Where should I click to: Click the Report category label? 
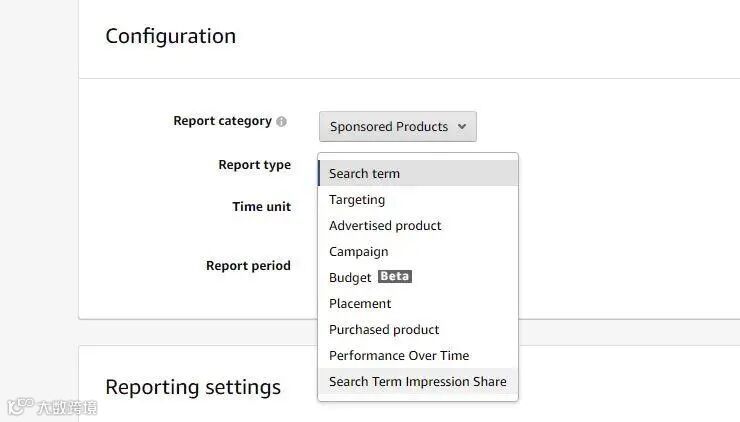click(x=222, y=121)
